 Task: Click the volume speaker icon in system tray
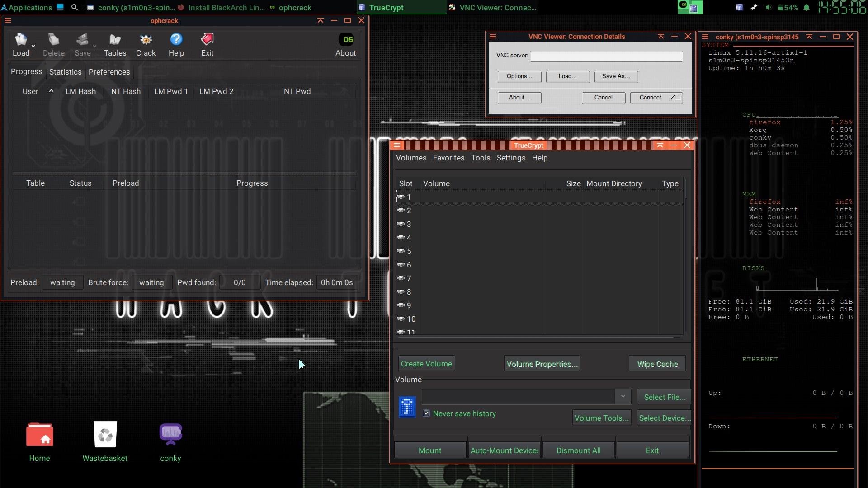tap(768, 8)
